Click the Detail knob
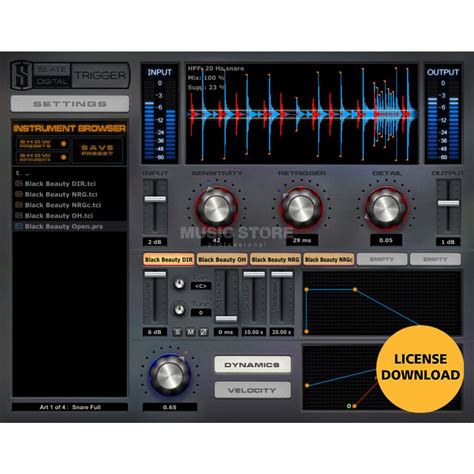 386,208
